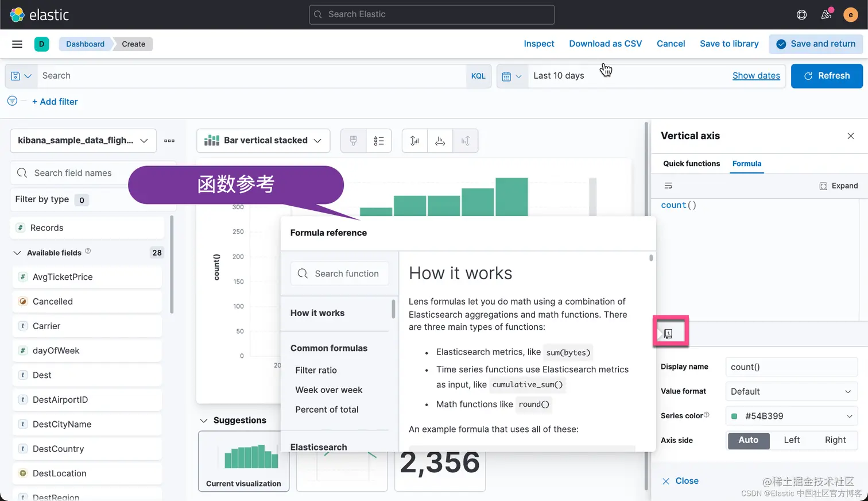868x501 pixels.
Task: Open Bar vertical stacked chart type dropdown
Action: 263,140
